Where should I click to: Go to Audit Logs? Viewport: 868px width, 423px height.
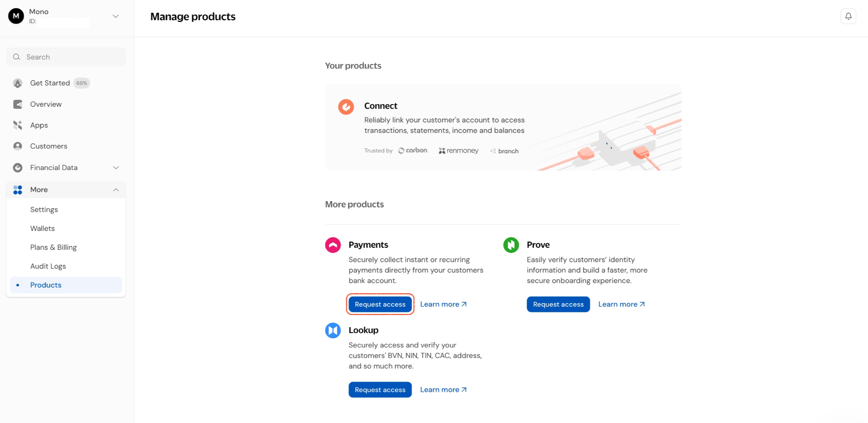click(48, 266)
